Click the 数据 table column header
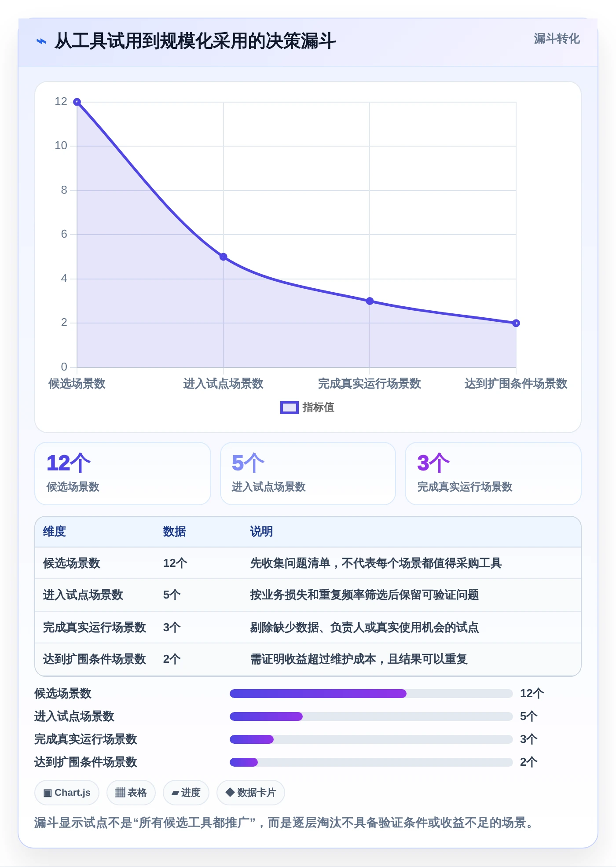The image size is (616, 867). 175,532
